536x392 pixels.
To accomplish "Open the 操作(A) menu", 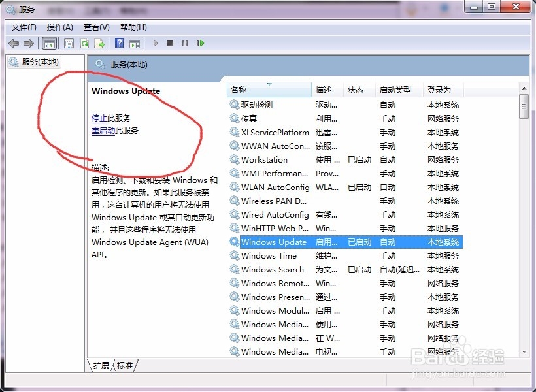I will (60, 27).
